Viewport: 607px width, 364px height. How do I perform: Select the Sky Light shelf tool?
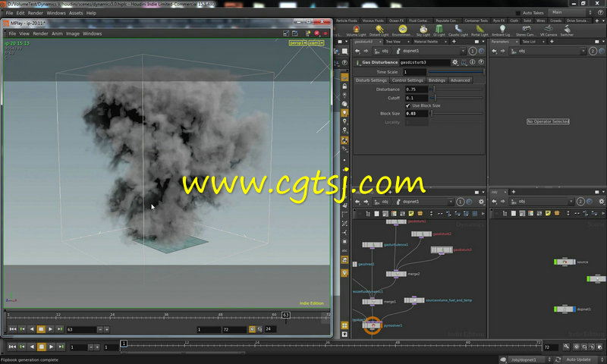tap(423, 30)
